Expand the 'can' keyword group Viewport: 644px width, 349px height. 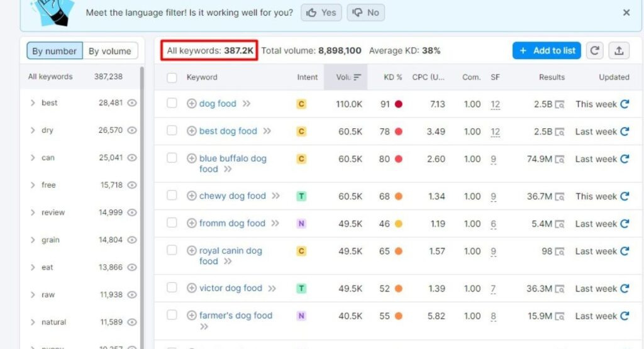[x=33, y=158]
